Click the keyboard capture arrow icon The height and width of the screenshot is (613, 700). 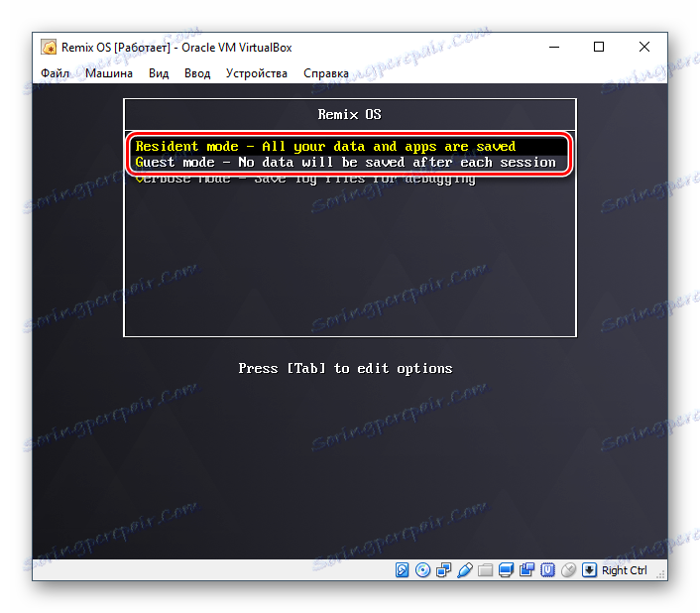(x=589, y=570)
